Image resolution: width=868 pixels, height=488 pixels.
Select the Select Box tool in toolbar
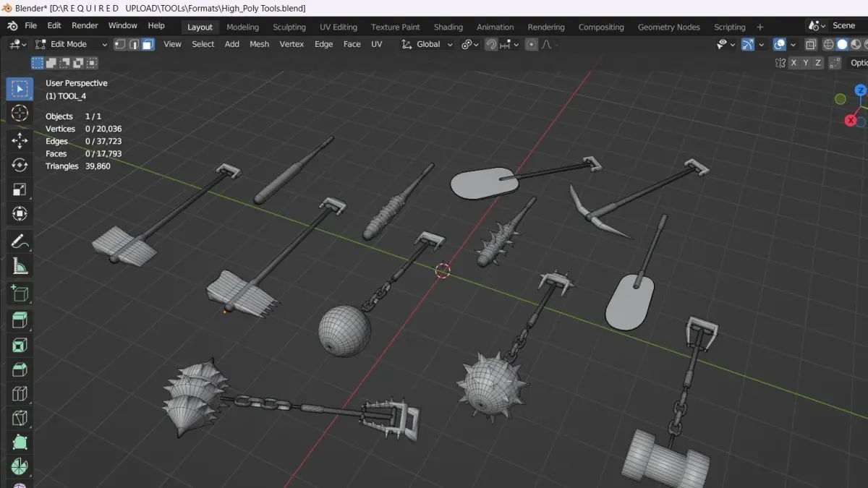[20, 89]
